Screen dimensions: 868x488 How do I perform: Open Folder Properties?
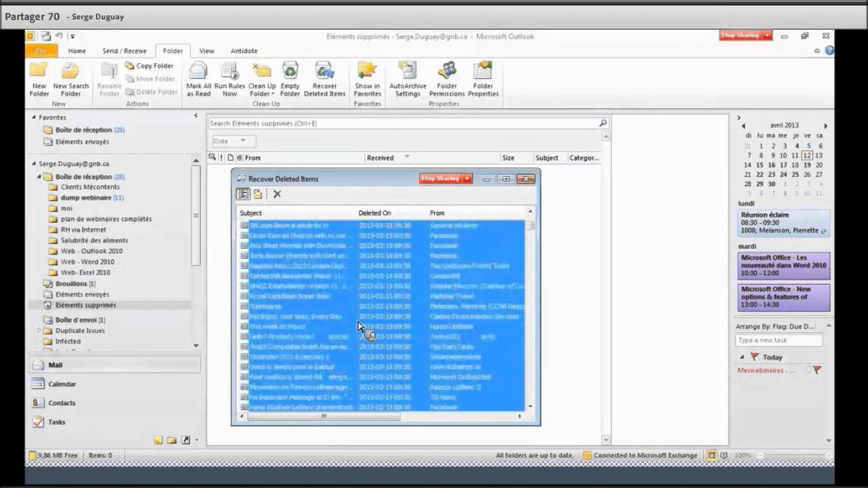point(483,79)
